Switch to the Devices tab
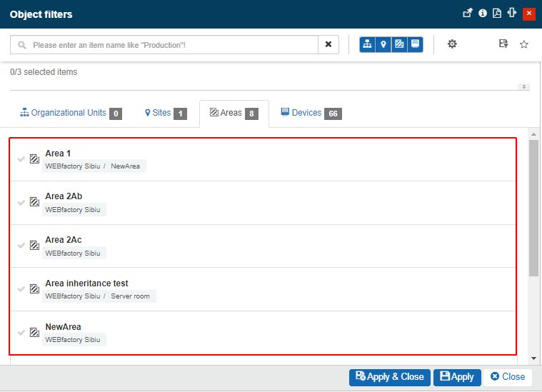 [310, 113]
